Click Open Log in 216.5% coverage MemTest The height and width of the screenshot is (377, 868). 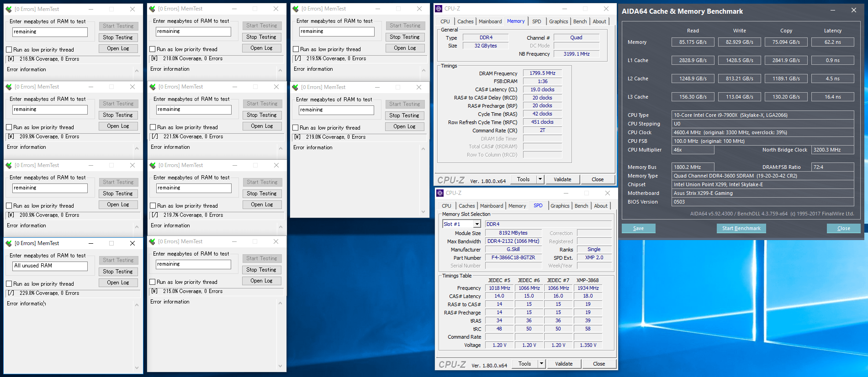pyautogui.click(x=118, y=48)
